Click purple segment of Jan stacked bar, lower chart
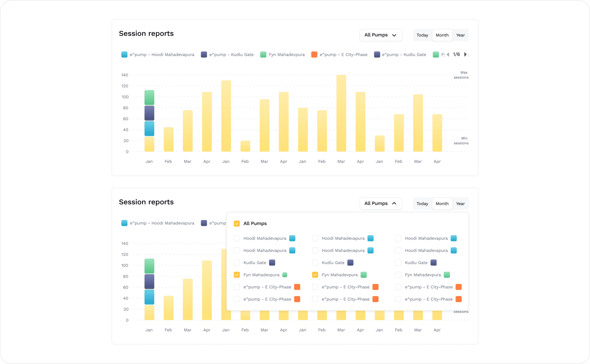Viewport: 590px width, 364px height. (x=149, y=282)
